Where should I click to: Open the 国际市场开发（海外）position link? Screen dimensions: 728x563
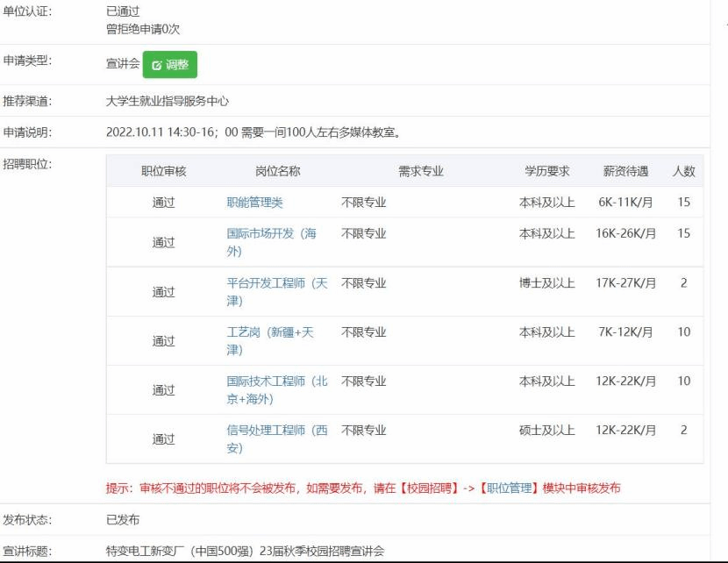point(271,234)
